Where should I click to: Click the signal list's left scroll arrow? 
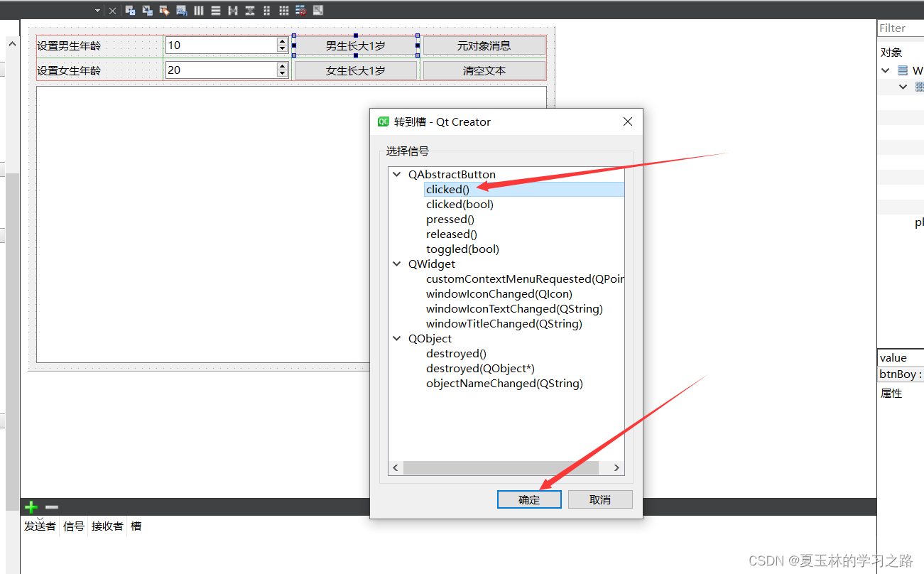click(x=396, y=468)
